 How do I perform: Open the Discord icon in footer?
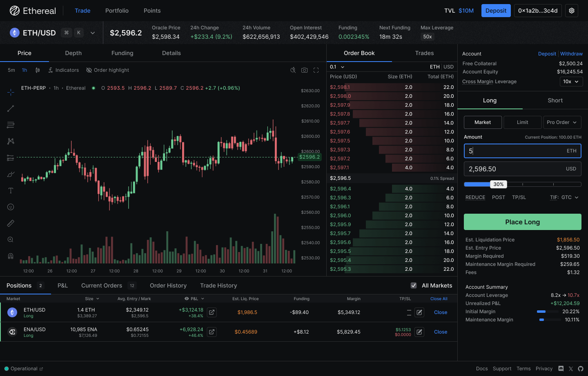click(x=561, y=369)
